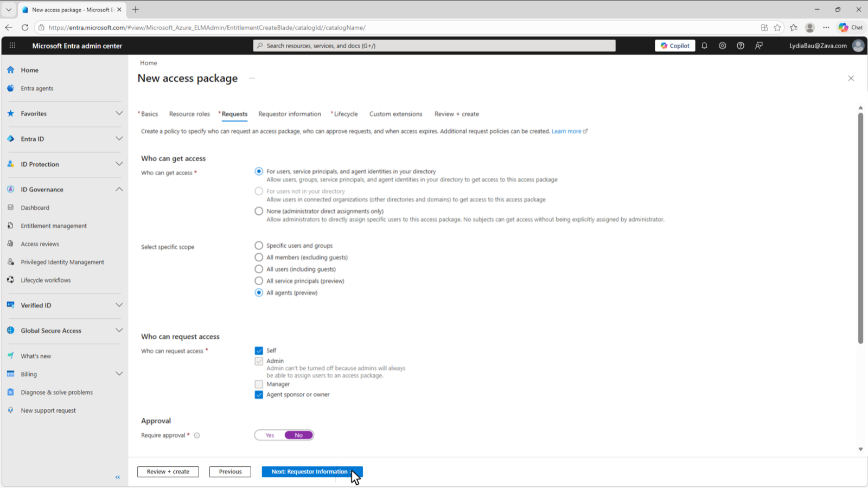Click Next: Requestor Information button

(x=312, y=472)
